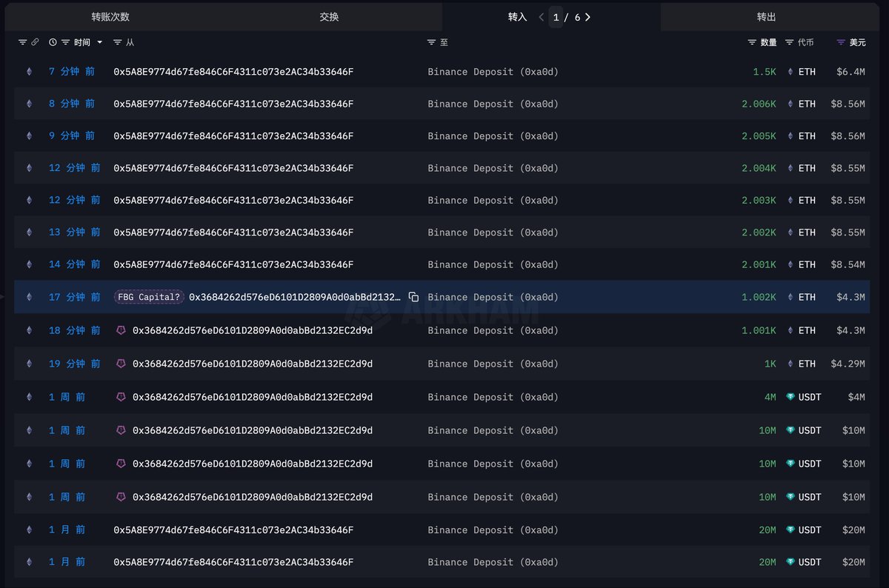Click the pink entity icon in the 4M USDT row
The image size is (889, 588).
121,397
